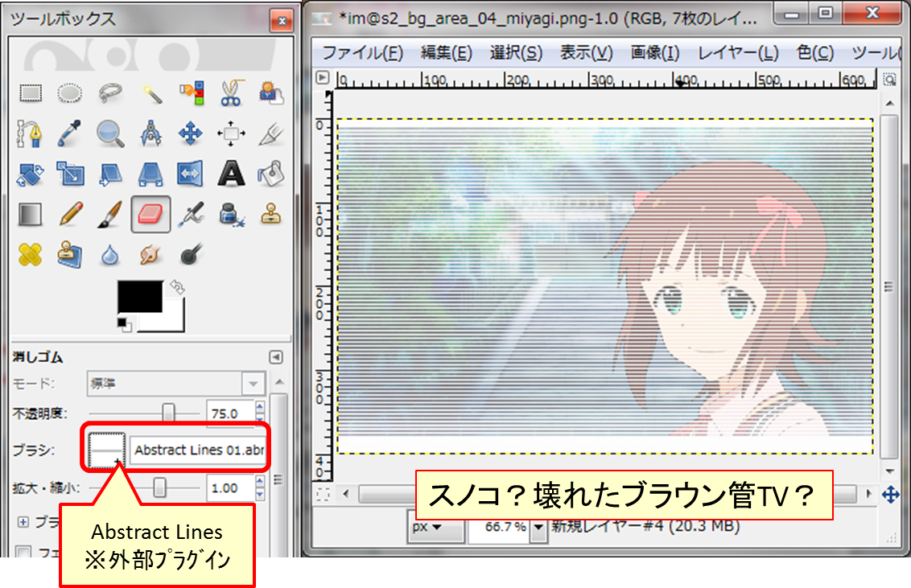
Task: Select the Pencil tool
Action: 70,214
